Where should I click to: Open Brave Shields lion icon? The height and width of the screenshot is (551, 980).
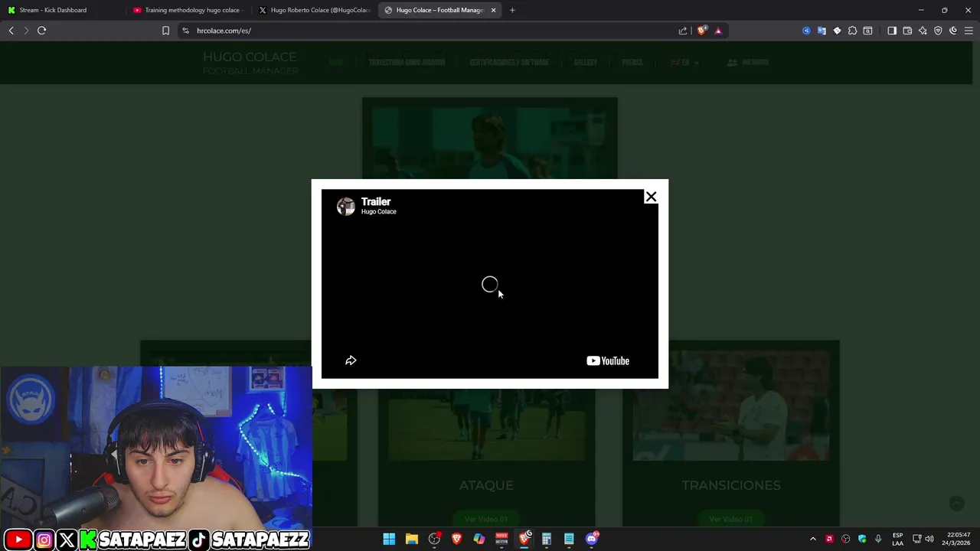click(701, 31)
